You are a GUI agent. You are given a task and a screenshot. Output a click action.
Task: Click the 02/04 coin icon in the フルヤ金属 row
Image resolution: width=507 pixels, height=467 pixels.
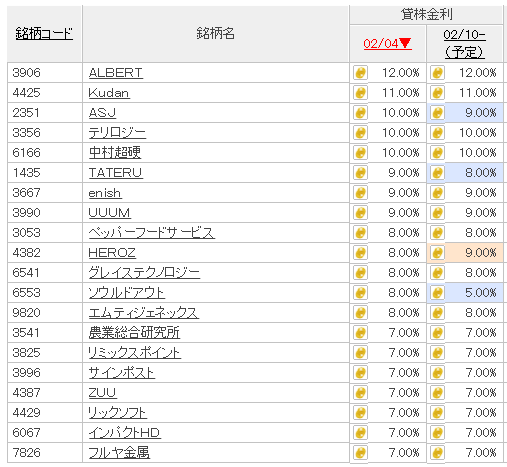pos(360,453)
